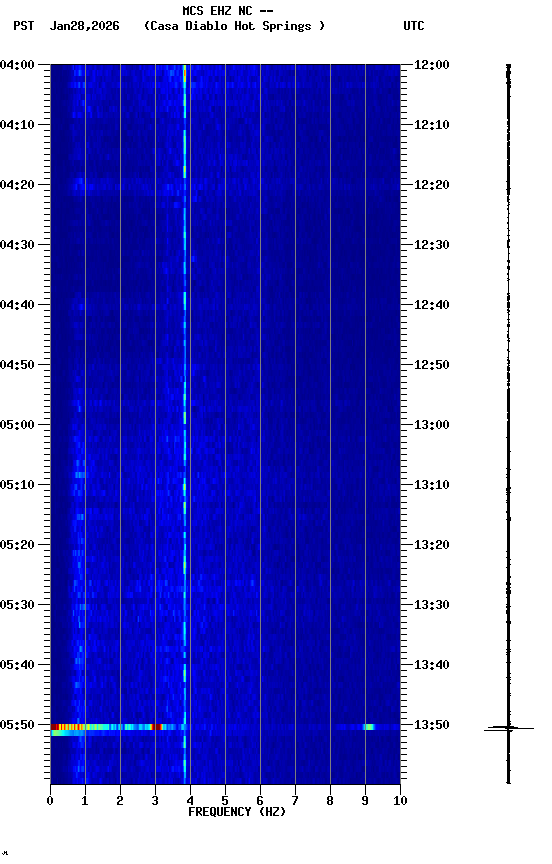Click the 05:10 PST time label
552x864 pixels.
17,485
